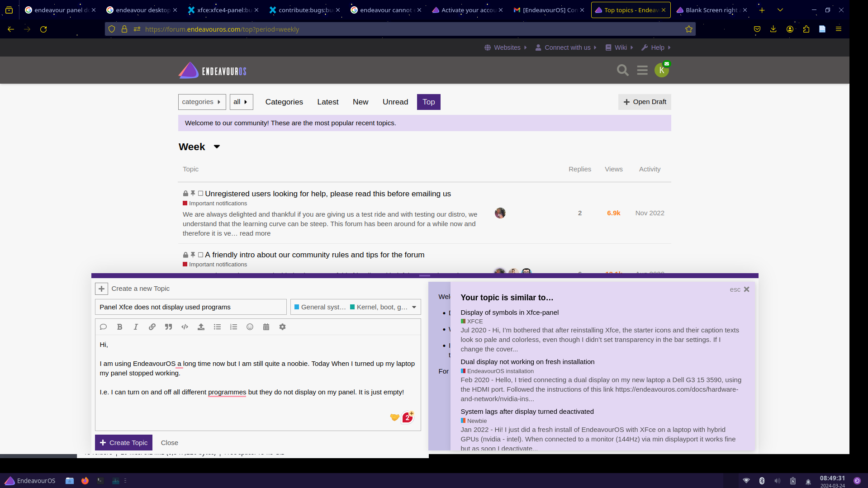Screen dimensions: 868x488
Task: Insert preformatted code text
Action: (185, 327)
